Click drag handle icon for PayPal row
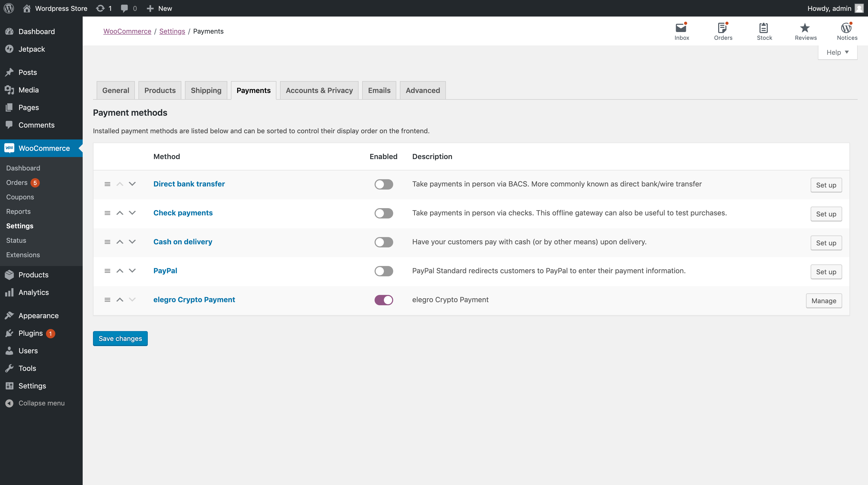This screenshot has width=868, height=485. (107, 271)
